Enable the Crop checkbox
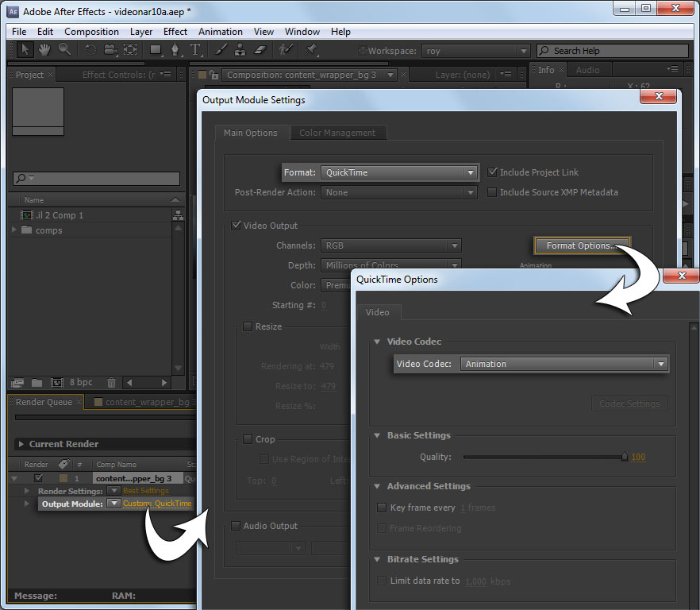The width and height of the screenshot is (700, 610). coord(248,439)
